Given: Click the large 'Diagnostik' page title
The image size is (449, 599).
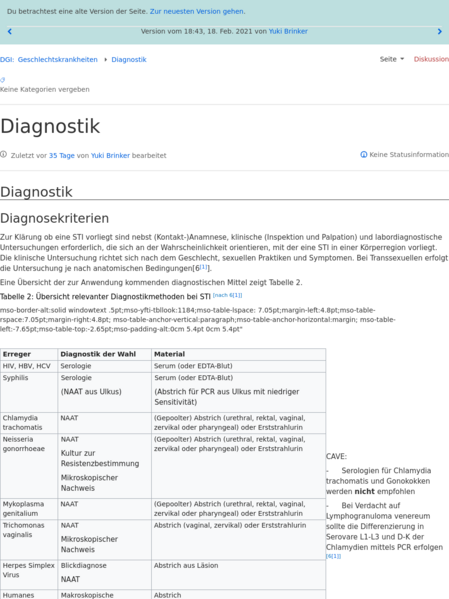Looking at the screenshot, I should tap(50, 126).
